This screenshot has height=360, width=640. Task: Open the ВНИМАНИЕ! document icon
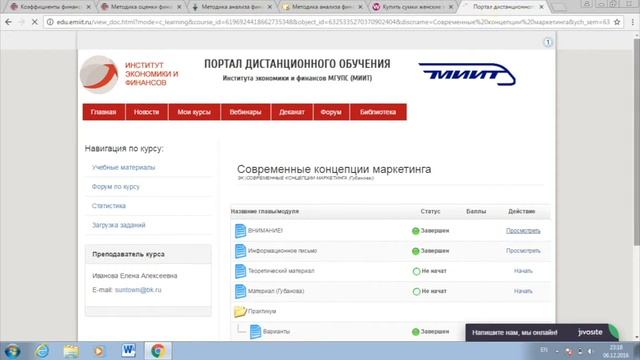pyautogui.click(x=240, y=231)
